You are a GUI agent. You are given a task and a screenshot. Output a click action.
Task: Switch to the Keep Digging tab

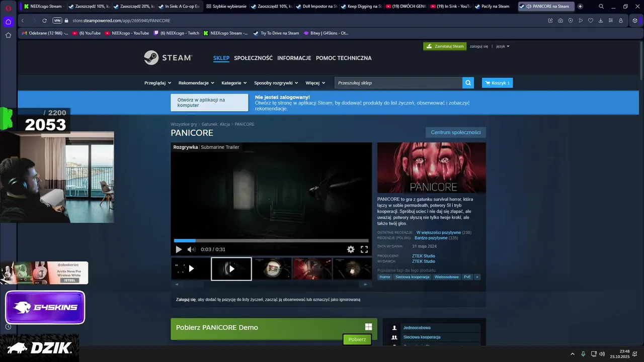[x=361, y=7]
